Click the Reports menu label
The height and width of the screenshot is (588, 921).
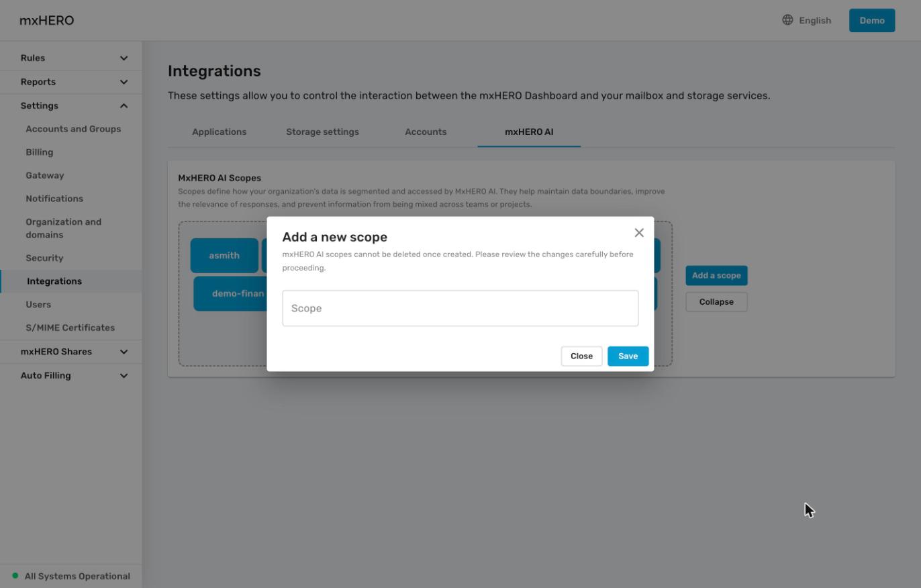pyautogui.click(x=38, y=82)
